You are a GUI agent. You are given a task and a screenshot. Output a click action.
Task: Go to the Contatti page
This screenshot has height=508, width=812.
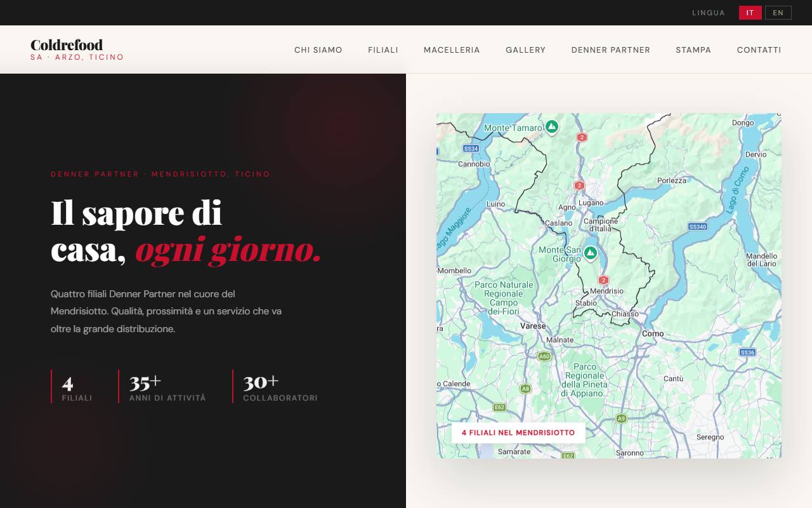(x=759, y=50)
